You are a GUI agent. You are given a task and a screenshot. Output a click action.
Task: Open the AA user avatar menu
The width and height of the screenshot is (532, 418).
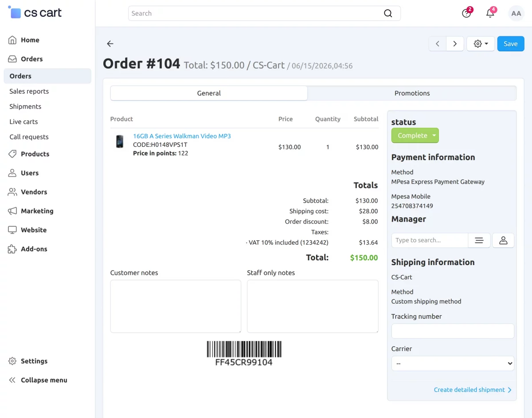pos(516,13)
